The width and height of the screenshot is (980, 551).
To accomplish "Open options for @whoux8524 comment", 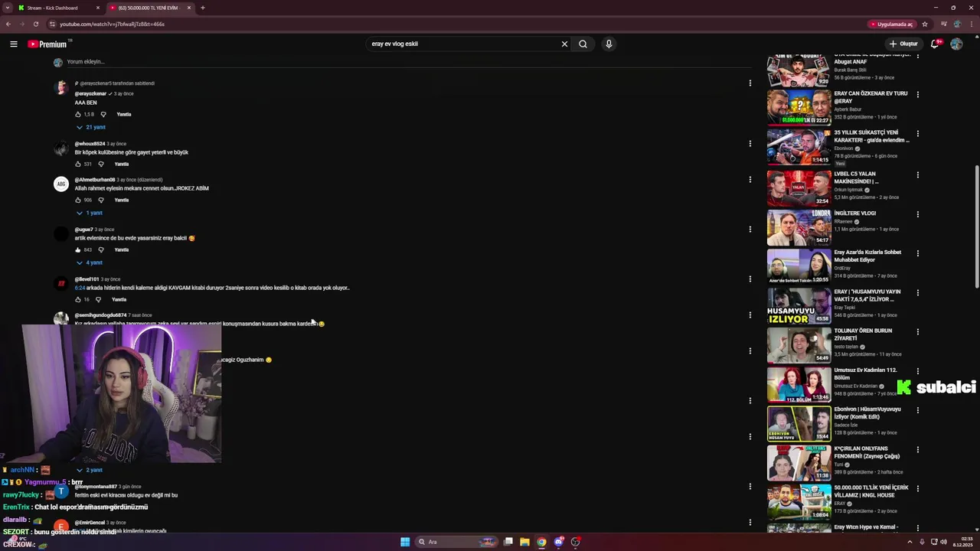I will (750, 143).
